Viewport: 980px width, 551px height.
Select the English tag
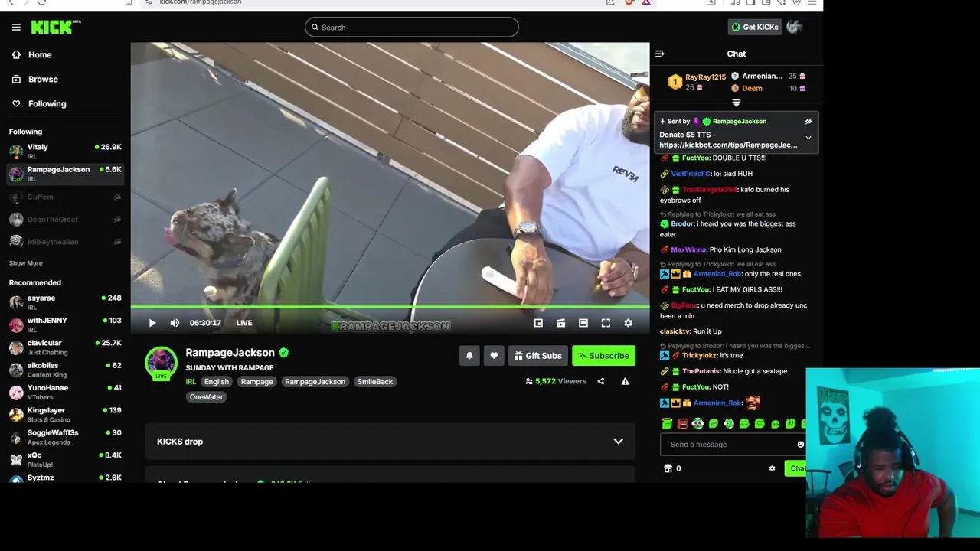coord(216,381)
